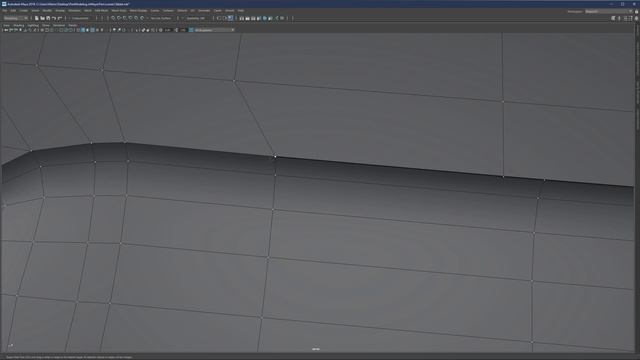The image size is (640, 360).
Task: Open the Edit Mesh menu
Action: point(101,11)
